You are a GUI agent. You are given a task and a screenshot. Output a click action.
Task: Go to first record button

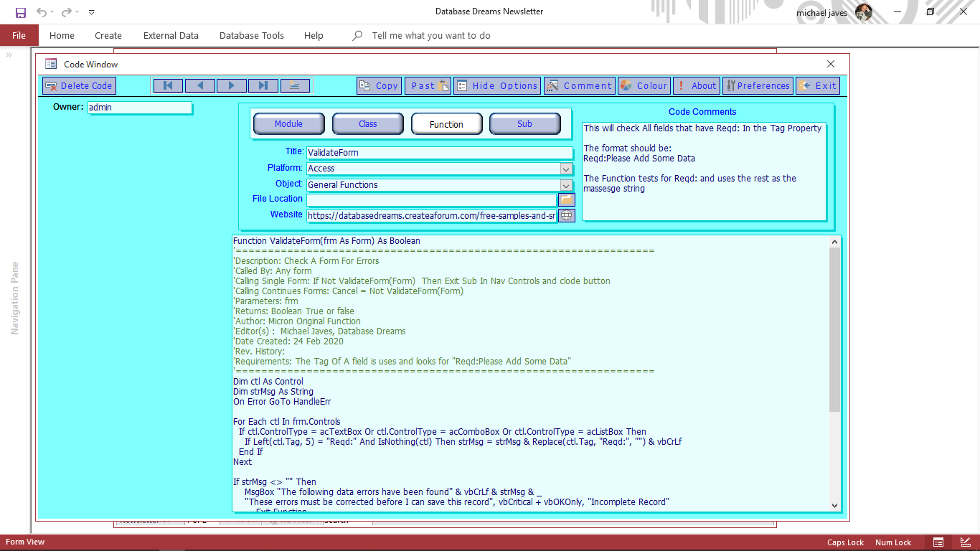pos(168,86)
